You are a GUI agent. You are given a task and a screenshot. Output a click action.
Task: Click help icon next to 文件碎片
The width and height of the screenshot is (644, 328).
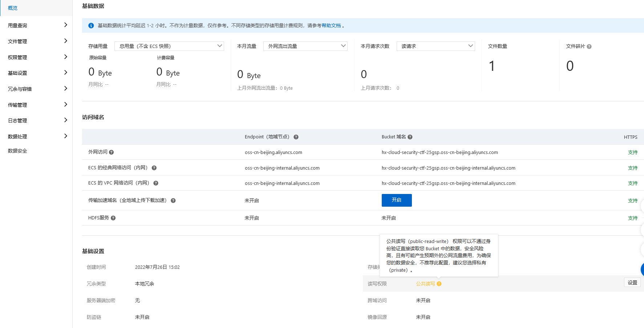(589, 46)
